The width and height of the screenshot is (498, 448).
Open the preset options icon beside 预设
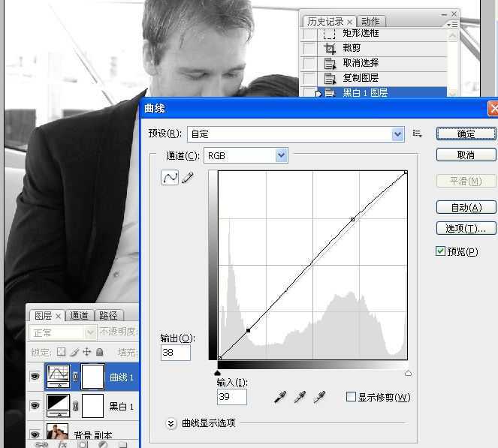pyautogui.click(x=417, y=134)
